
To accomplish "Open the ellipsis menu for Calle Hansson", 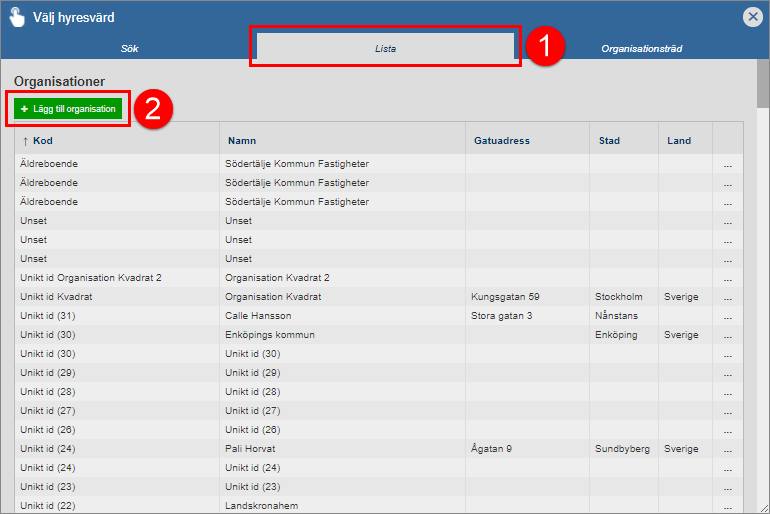I will [x=728, y=317].
